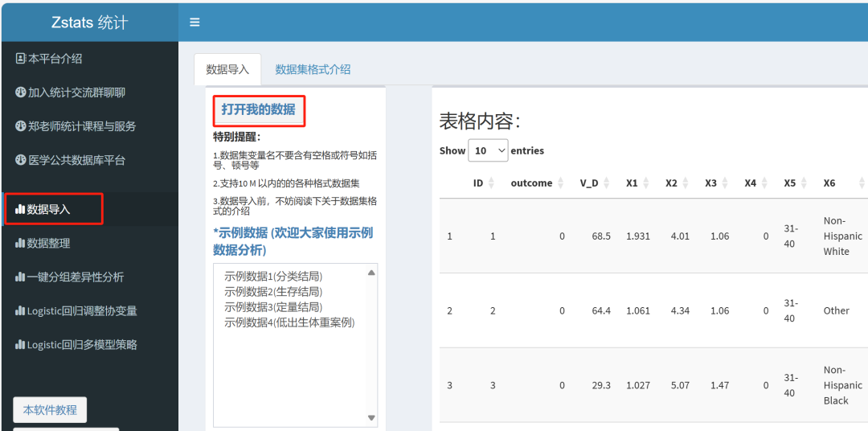
Task: Open Logistic回归多模型策略 sidebar item
Action: coord(76,345)
